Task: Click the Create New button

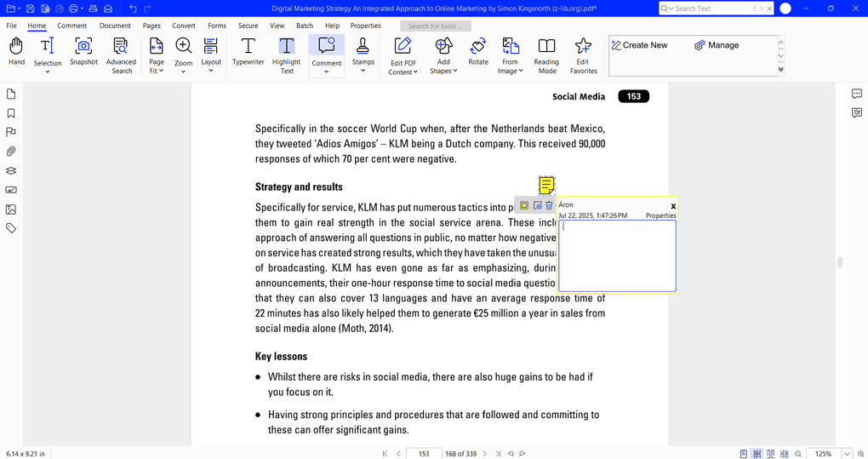Action: (x=639, y=45)
